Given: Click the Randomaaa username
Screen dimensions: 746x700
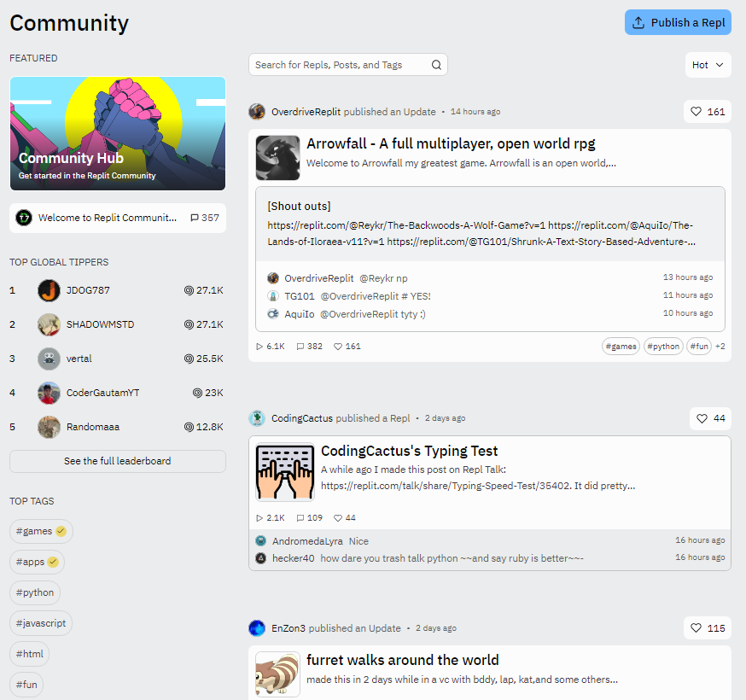Looking at the screenshot, I should 93,428.
